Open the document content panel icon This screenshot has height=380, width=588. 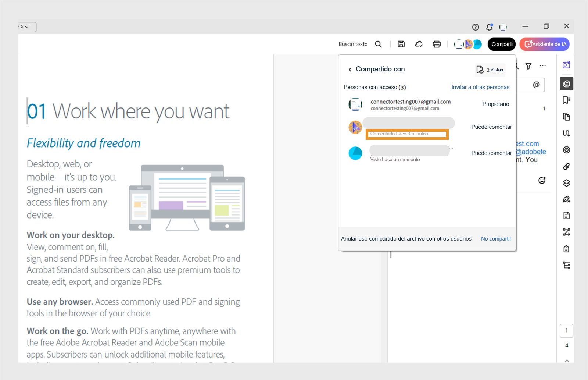pyautogui.click(x=566, y=216)
